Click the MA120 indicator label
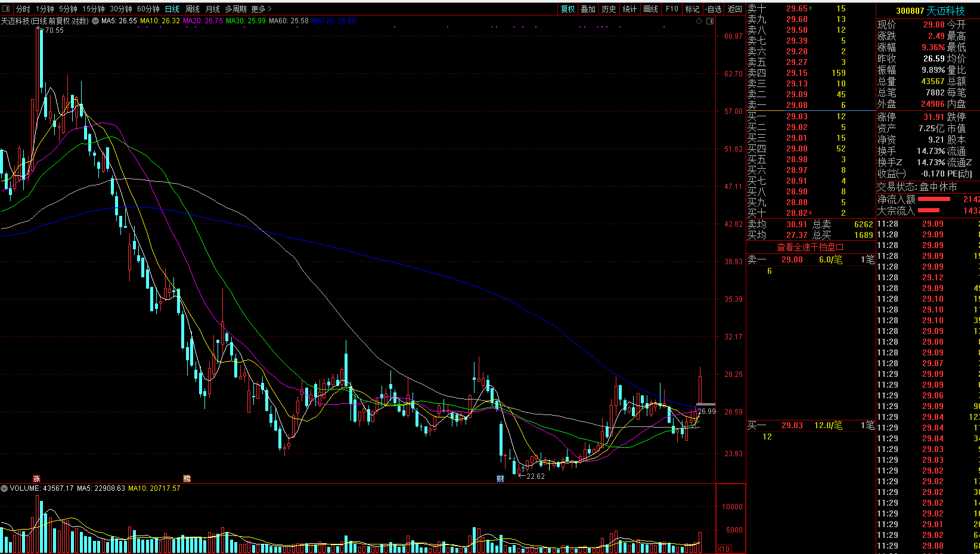Image resolution: width=980 pixels, height=554 pixels. click(334, 21)
